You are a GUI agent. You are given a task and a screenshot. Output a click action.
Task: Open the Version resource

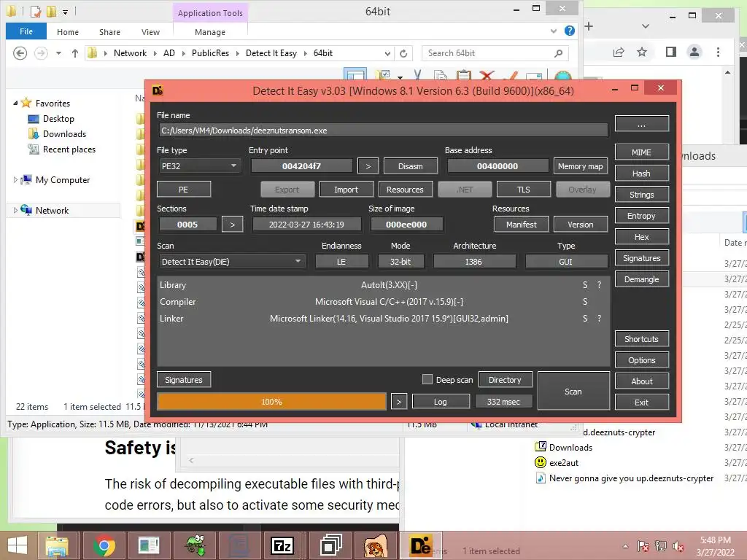(581, 225)
